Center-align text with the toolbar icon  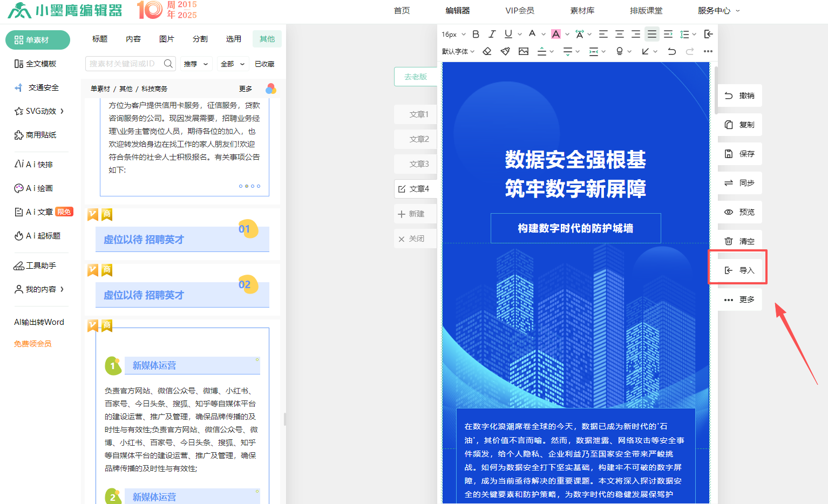coord(620,34)
